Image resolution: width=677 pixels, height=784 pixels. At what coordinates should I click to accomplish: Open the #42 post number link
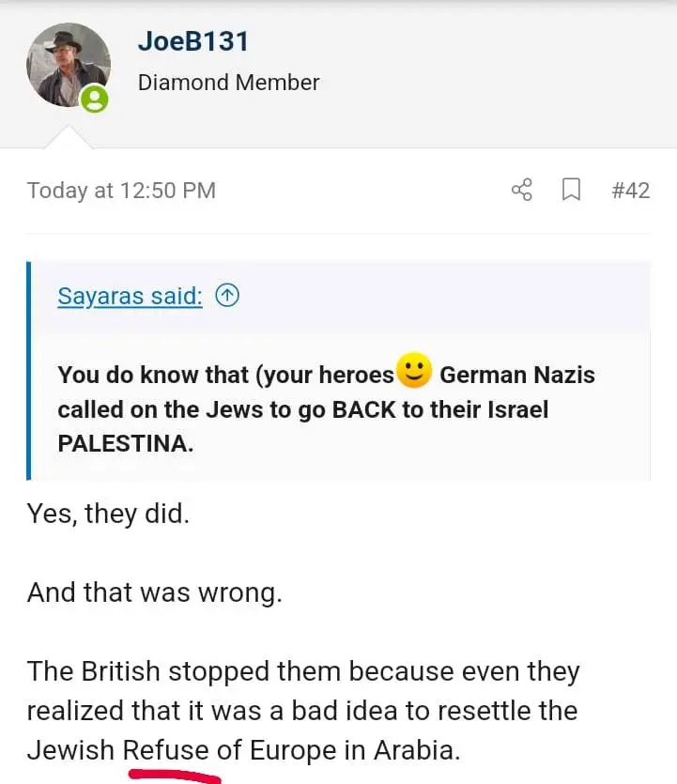click(x=630, y=191)
